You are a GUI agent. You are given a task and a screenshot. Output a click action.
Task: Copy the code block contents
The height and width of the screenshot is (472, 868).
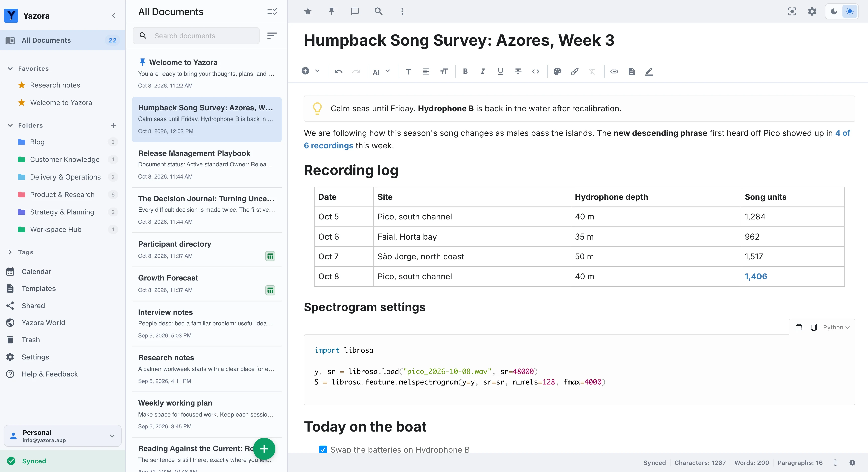coord(813,327)
